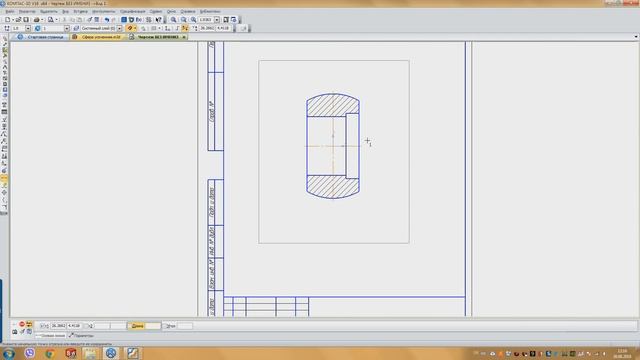The image size is (640, 360).
Task: Open the zoom scale dropdown
Action: point(217,20)
